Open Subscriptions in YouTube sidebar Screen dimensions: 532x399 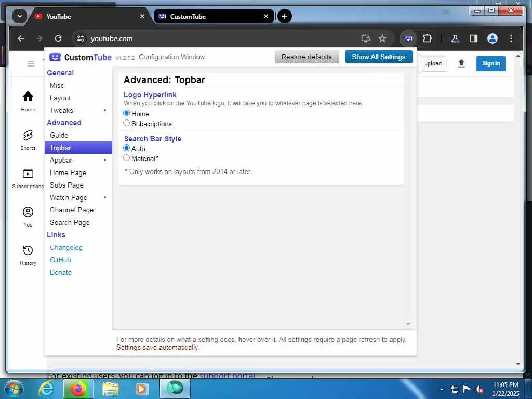pyautogui.click(x=28, y=179)
